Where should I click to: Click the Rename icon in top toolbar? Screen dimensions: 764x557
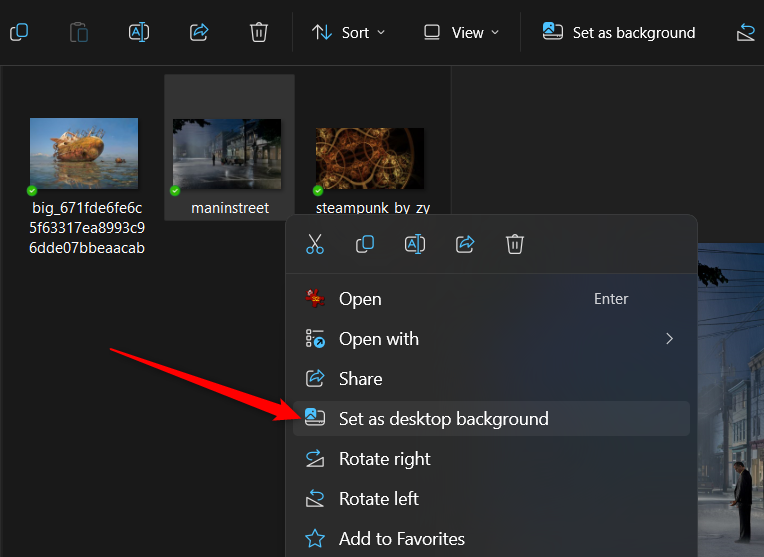click(139, 33)
